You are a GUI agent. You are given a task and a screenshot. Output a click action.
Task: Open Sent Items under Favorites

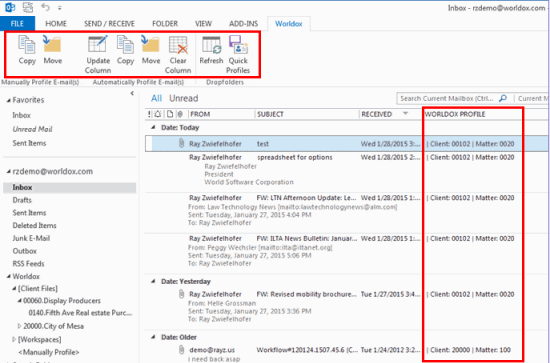[x=29, y=143]
